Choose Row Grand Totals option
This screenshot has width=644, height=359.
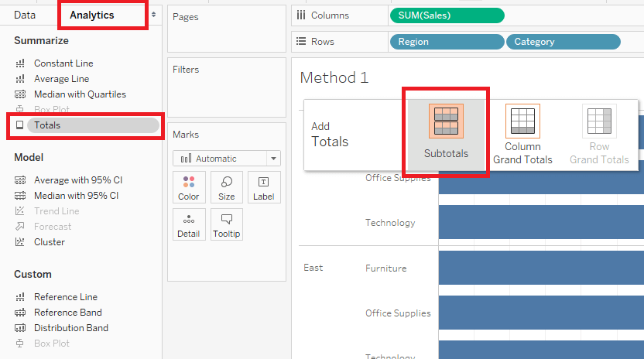click(599, 135)
